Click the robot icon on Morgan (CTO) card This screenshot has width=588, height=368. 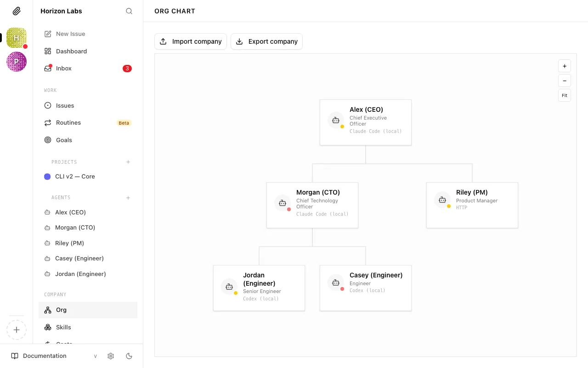(283, 203)
